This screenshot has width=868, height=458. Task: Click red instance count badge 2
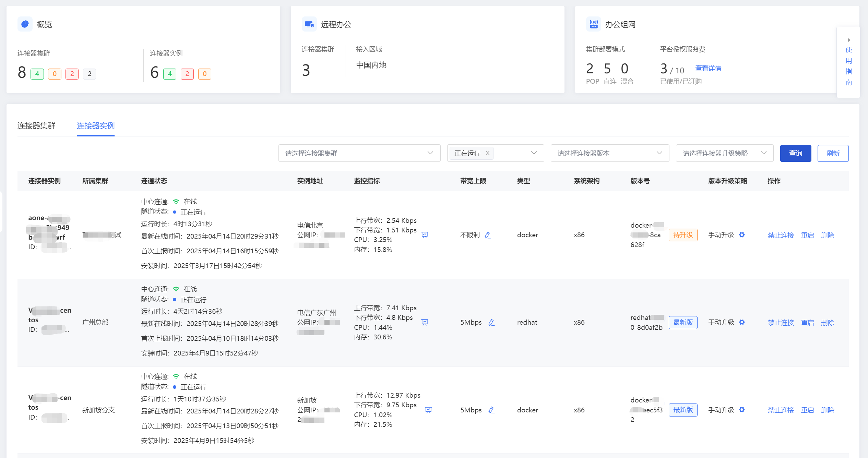tap(187, 74)
